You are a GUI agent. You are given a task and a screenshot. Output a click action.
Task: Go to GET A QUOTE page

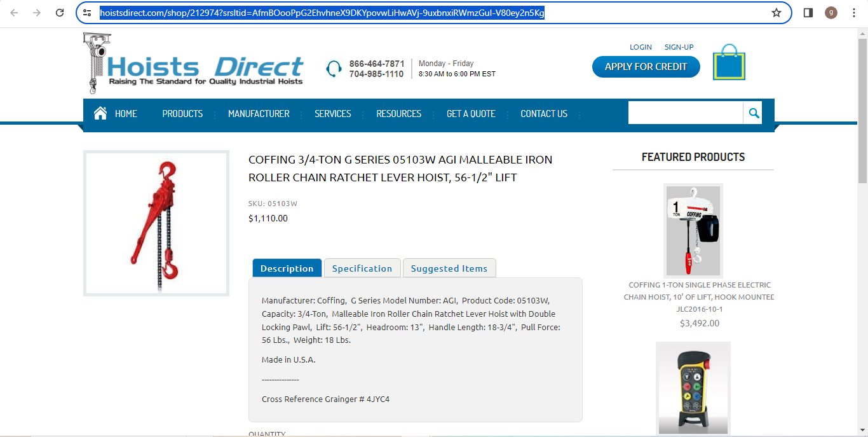coord(471,114)
